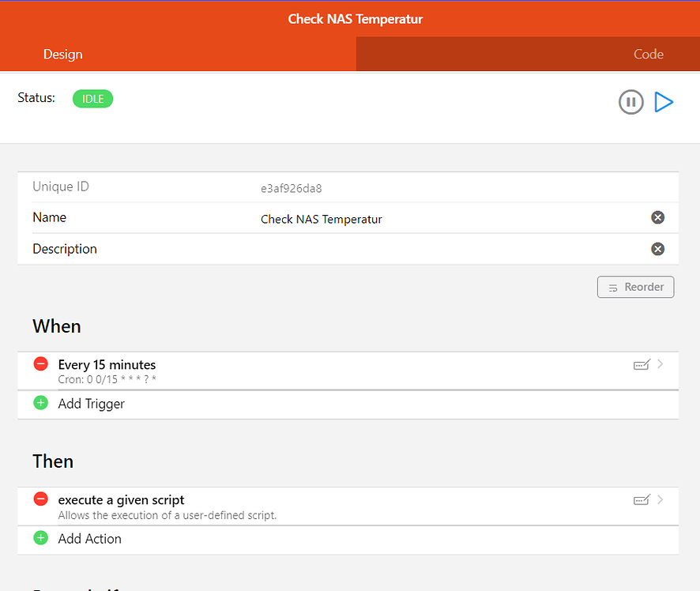
Task: Switch to the Code tab
Action: tap(648, 55)
